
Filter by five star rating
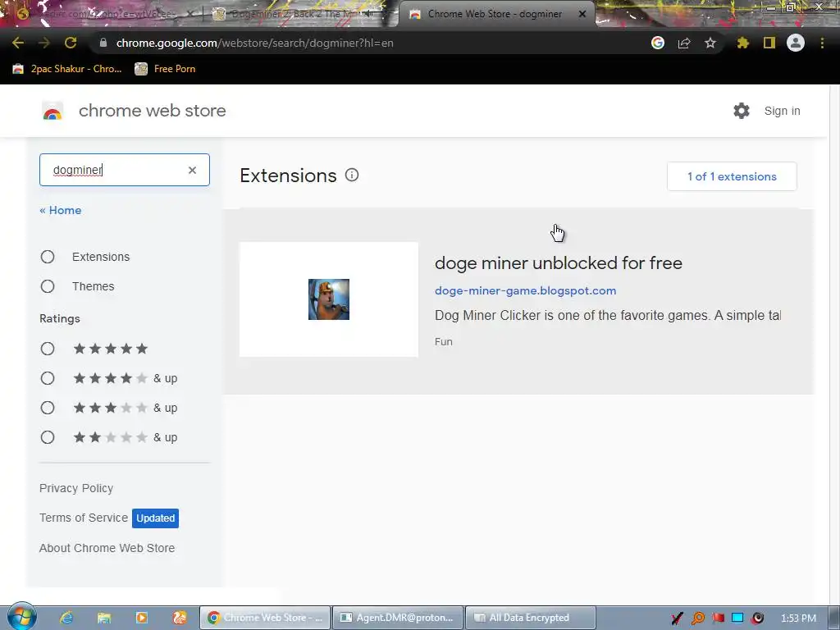[x=48, y=349]
